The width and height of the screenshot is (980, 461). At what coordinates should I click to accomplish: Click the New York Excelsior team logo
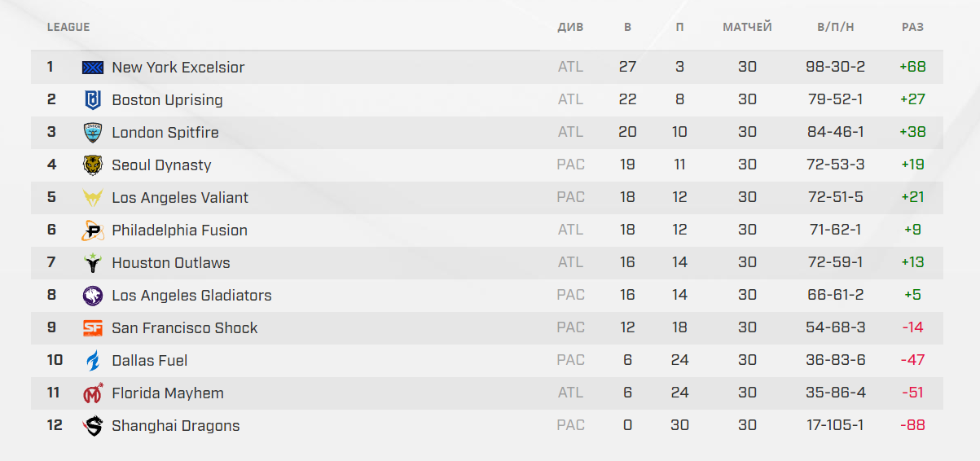pos(93,68)
